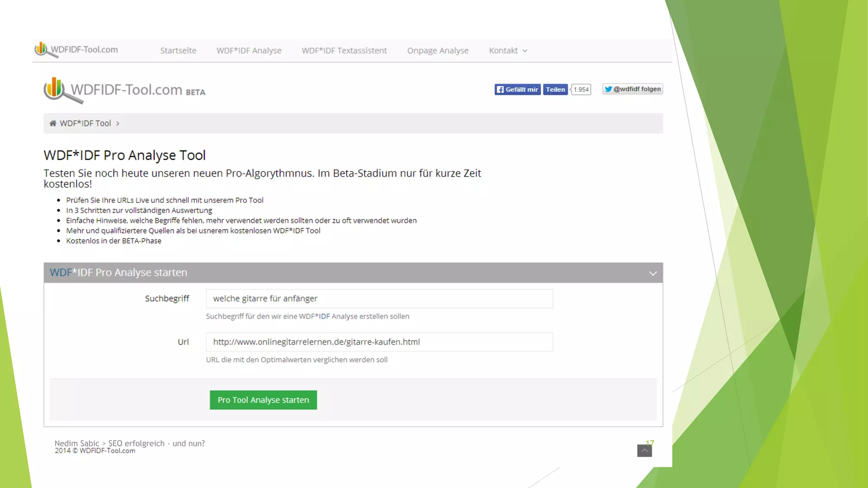Click footer text '2014 © WDFIDF-Tool.com'

click(95, 451)
